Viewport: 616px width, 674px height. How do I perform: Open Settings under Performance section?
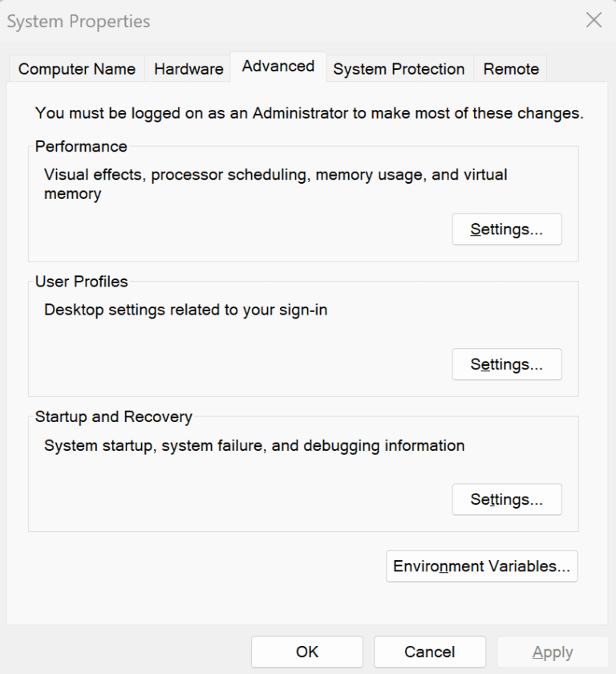(507, 229)
